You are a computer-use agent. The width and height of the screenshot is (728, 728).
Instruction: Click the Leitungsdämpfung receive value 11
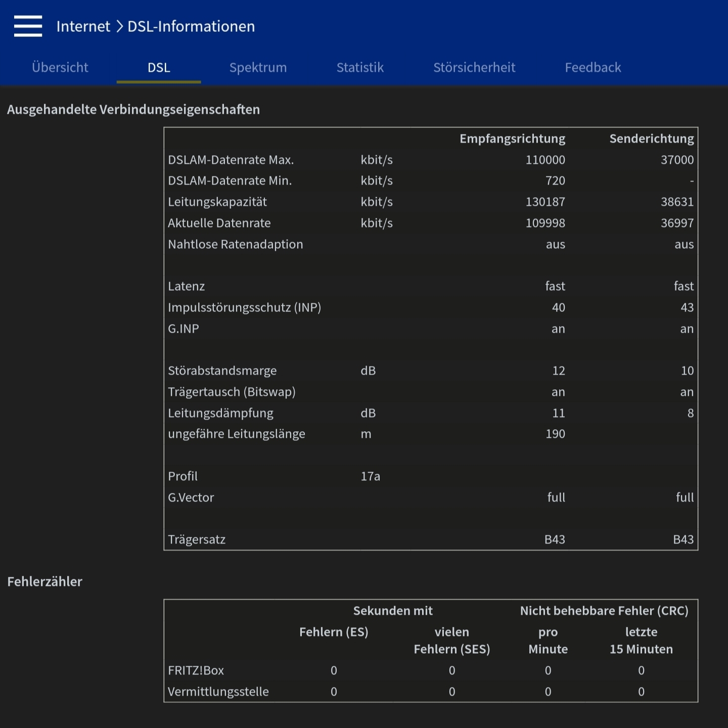click(559, 413)
